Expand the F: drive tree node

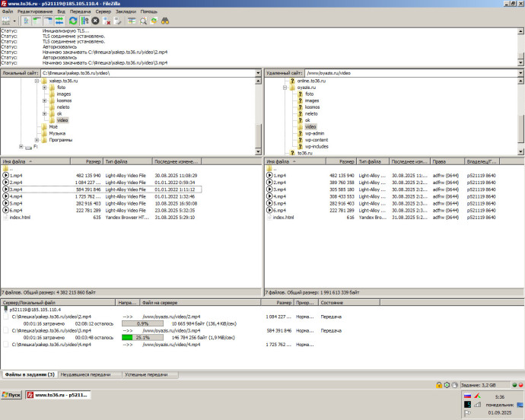tap(21, 147)
